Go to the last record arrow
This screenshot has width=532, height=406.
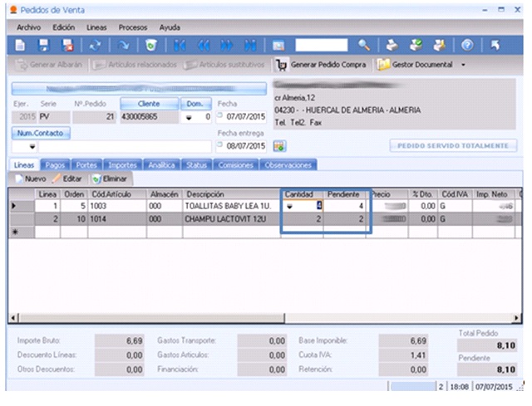click(x=250, y=44)
